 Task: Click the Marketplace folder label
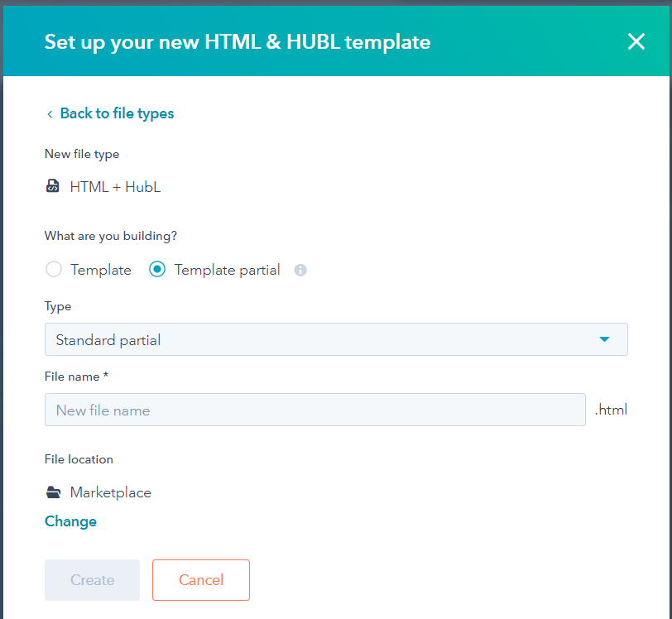pos(110,492)
